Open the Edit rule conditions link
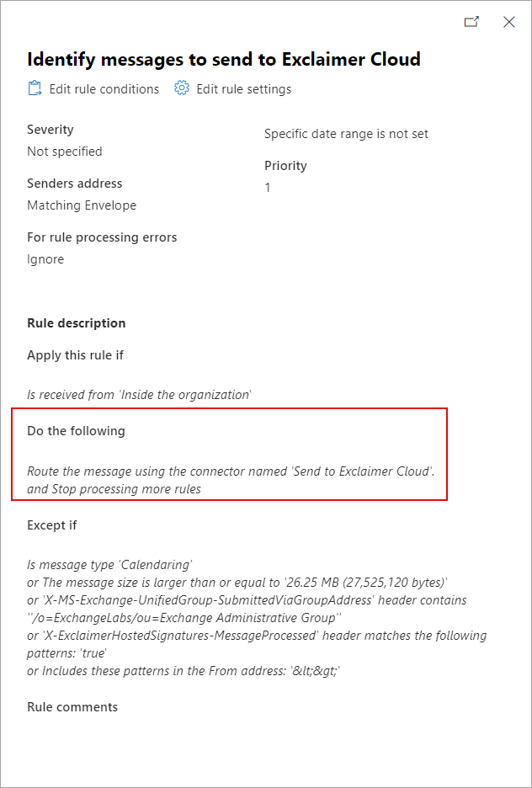The image size is (532, 788). click(104, 88)
